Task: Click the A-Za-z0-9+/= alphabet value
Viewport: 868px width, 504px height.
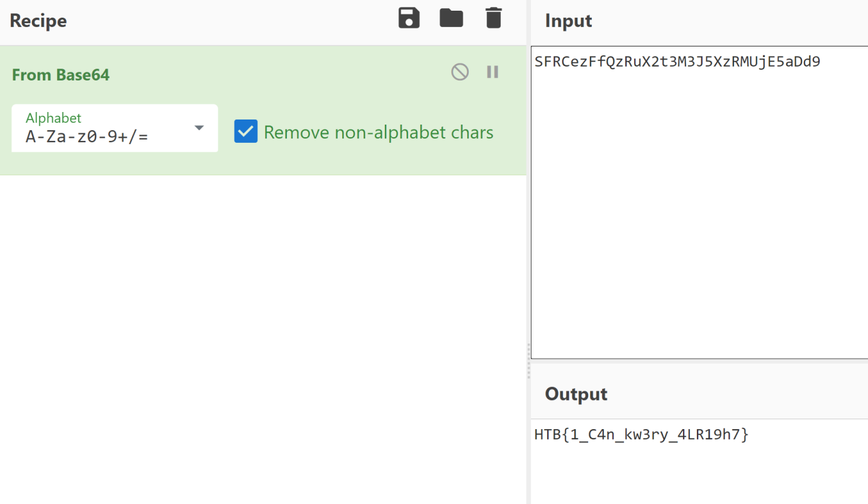Action: pos(87,137)
